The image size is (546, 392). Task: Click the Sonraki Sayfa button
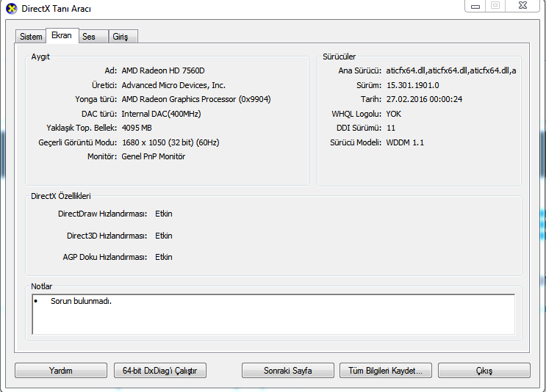(x=288, y=371)
